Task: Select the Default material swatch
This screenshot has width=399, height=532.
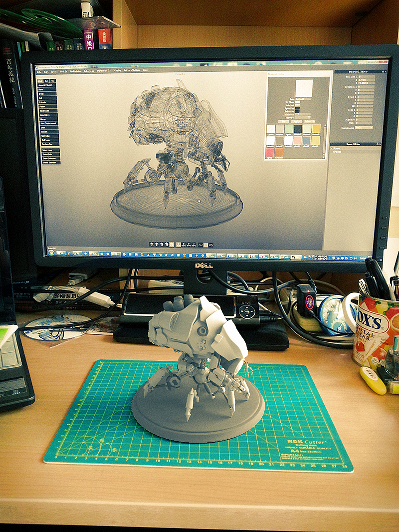Action: point(271,129)
